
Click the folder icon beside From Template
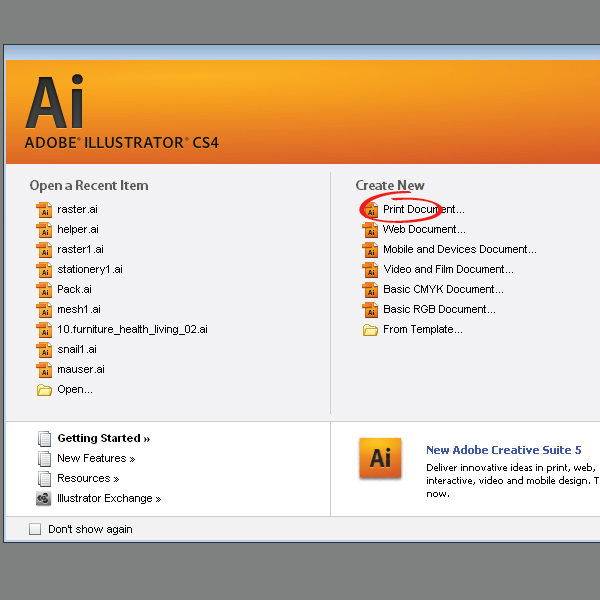click(x=370, y=330)
